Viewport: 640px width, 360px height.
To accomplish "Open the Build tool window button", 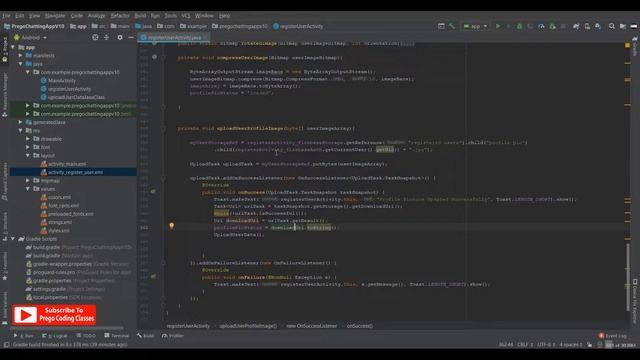I will pos(146,336).
